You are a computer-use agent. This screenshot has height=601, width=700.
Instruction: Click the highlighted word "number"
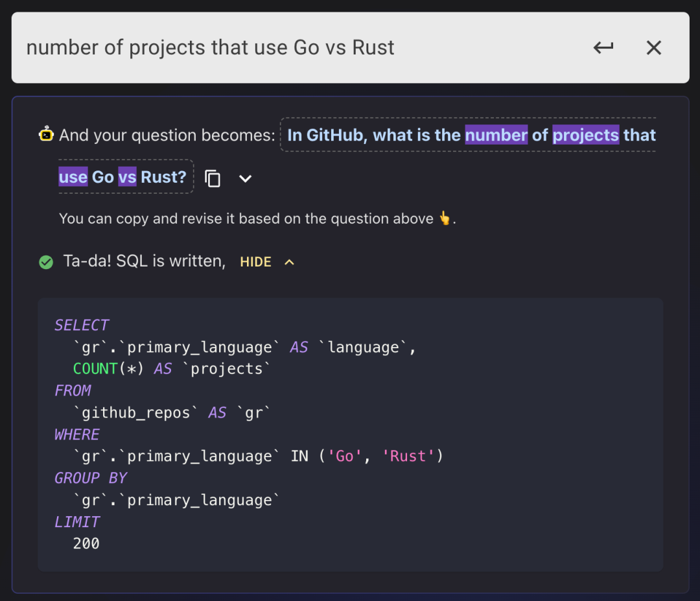point(496,135)
